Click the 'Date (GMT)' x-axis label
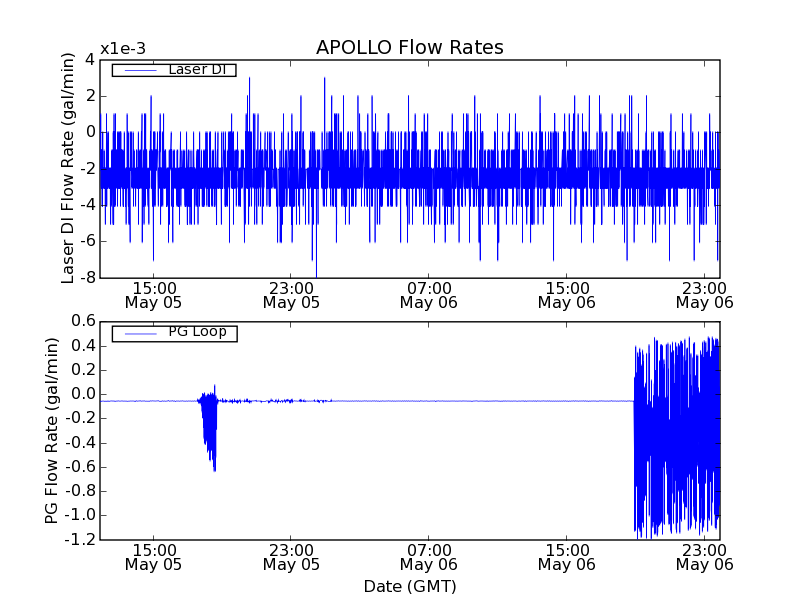The image size is (800, 600). click(410, 586)
